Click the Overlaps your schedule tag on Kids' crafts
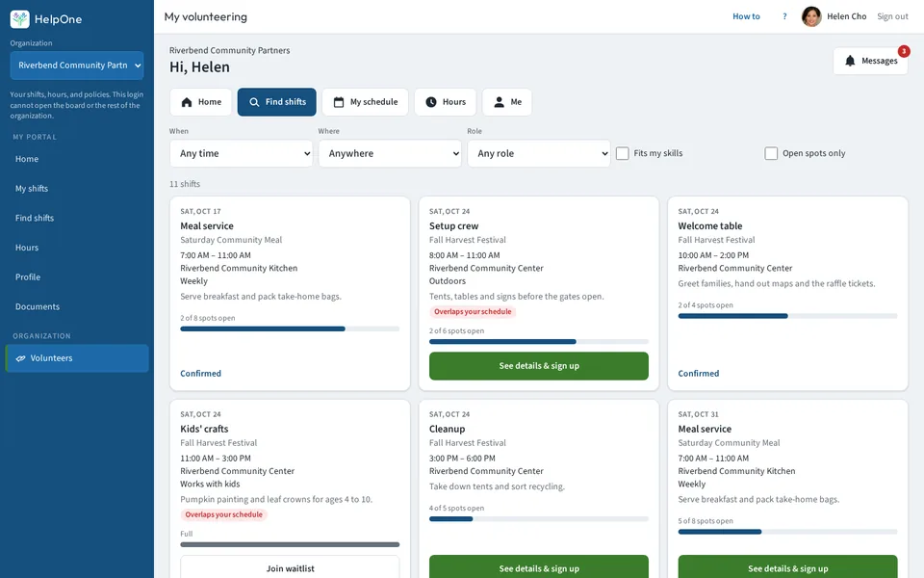924x578 pixels. 224,514
